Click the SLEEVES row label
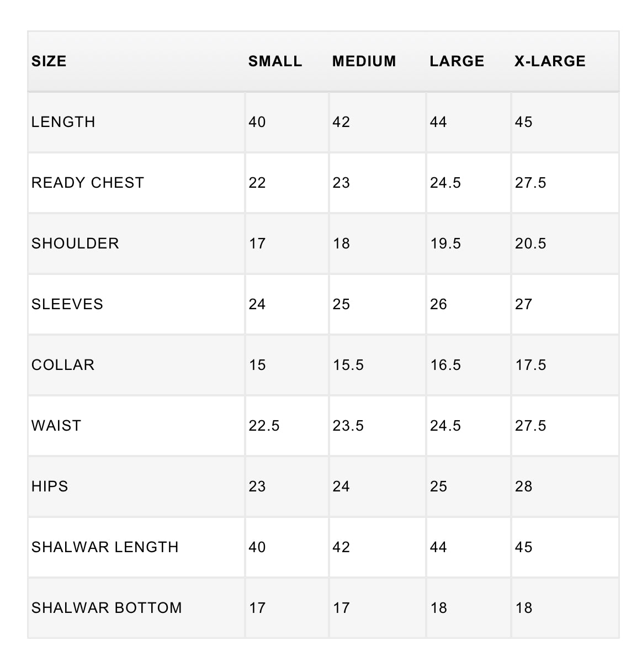The image size is (642, 672). (x=67, y=304)
